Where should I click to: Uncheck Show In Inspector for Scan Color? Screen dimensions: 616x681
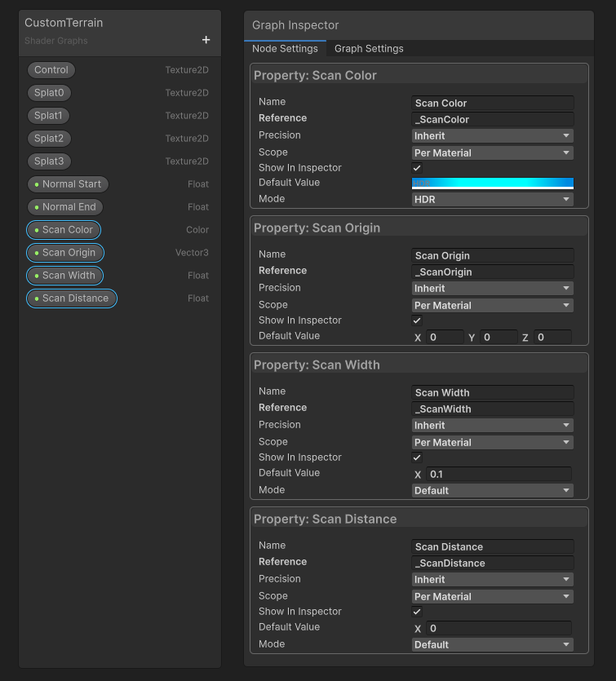point(416,167)
